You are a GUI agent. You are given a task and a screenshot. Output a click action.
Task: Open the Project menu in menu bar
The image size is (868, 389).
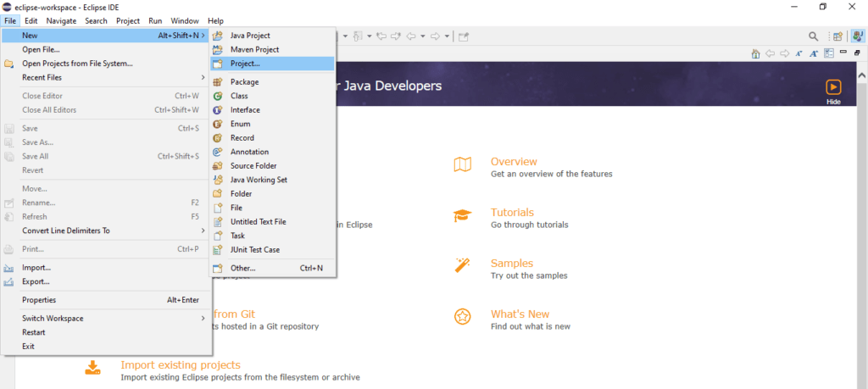[128, 21]
